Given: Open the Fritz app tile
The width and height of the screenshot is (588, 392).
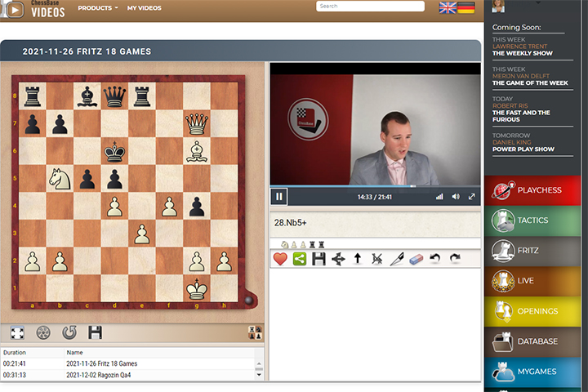Looking at the screenshot, I should [532, 251].
